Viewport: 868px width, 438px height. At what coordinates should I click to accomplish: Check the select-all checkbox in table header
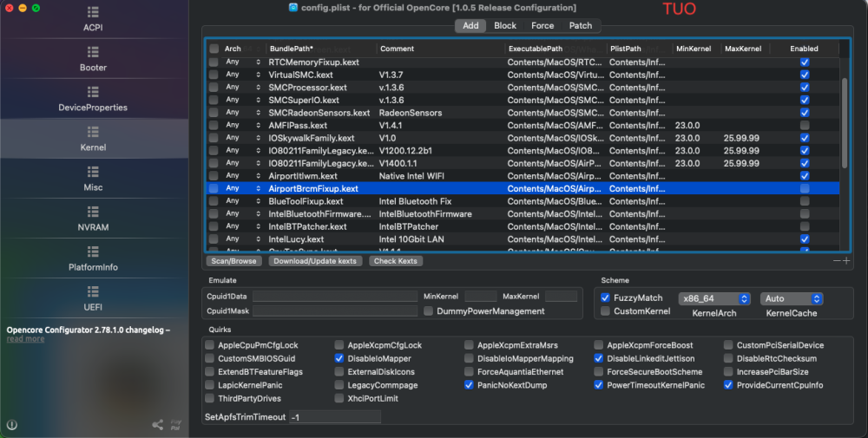tap(214, 49)
